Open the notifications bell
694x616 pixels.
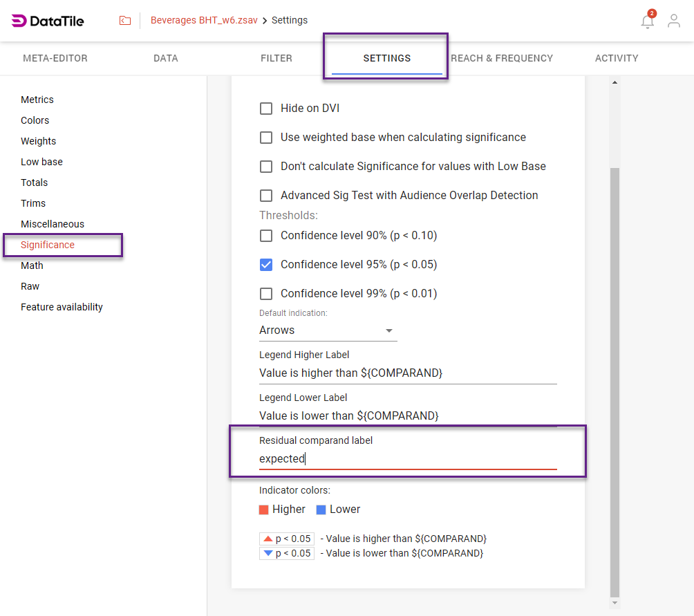(647, 21)
